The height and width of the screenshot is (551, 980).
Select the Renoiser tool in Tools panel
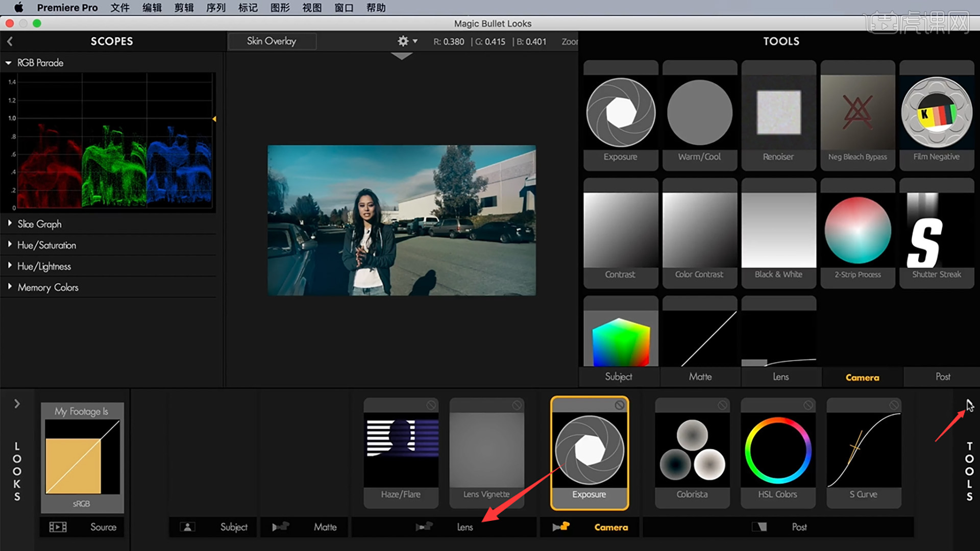(778, 113)
